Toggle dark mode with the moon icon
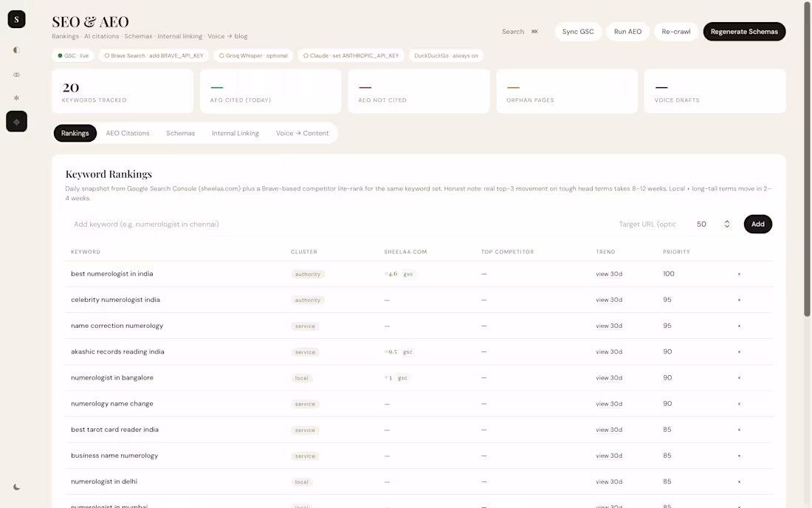812x508 pixels. (x=16, y=487)
